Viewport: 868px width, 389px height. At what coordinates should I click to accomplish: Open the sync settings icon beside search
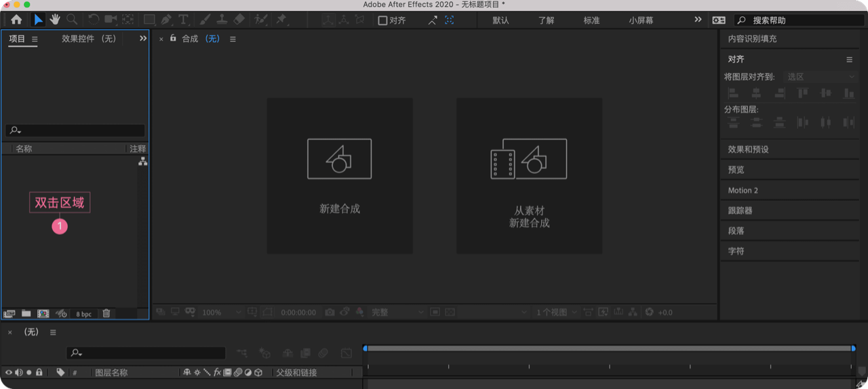[x=719, y=20]
